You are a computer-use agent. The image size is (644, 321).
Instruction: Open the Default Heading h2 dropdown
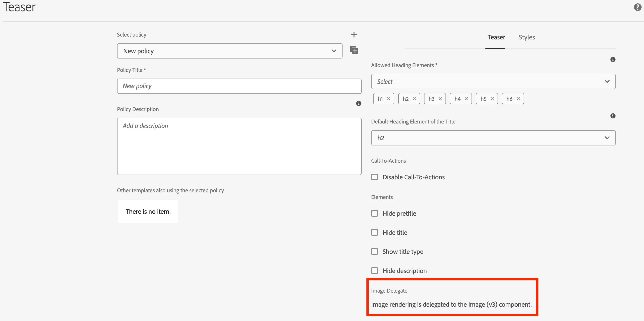pyautogui.click(x=493, y=138)
